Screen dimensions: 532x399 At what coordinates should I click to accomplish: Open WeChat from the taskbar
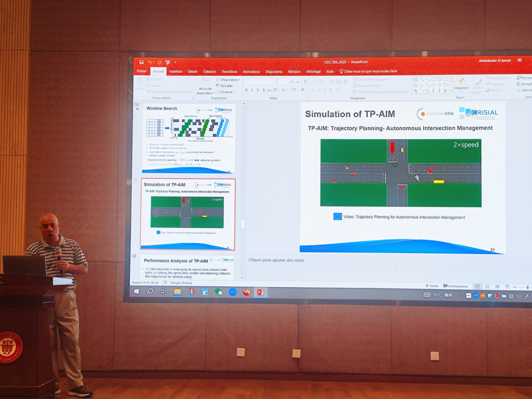(x=219, y=292)
